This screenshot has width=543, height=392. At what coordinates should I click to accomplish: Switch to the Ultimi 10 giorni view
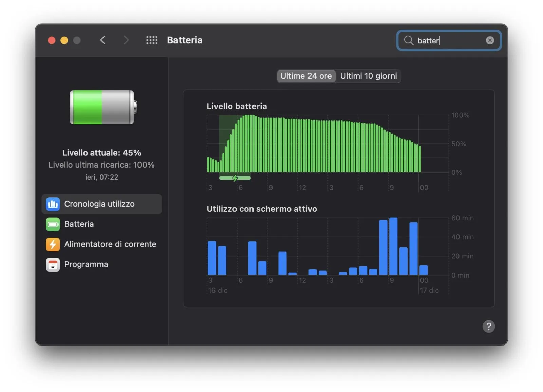(368, 76)
